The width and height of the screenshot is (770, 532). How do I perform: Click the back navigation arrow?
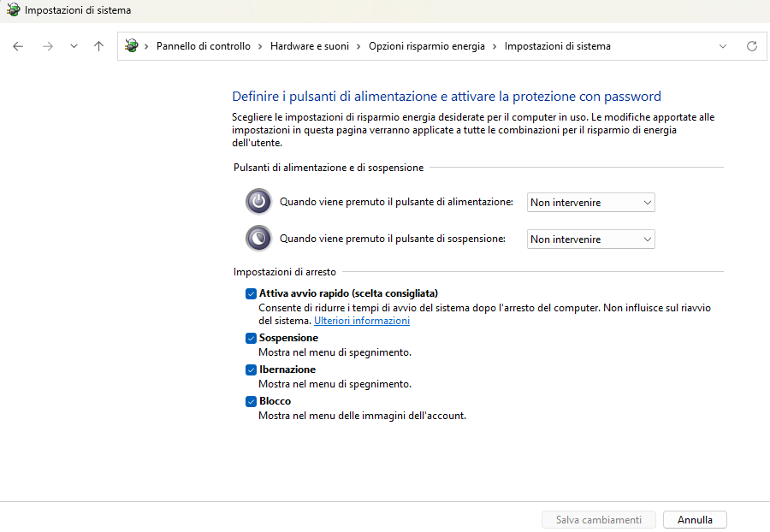pos(18,46)
